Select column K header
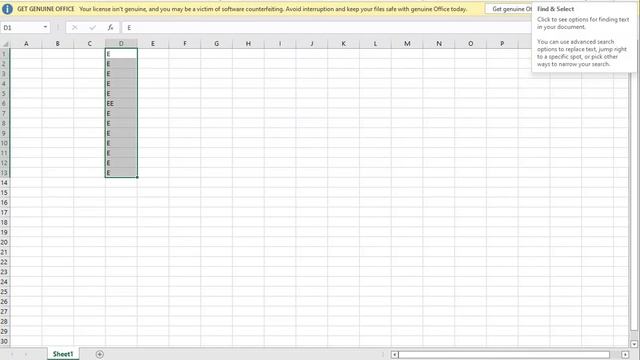 click(343, 44)
